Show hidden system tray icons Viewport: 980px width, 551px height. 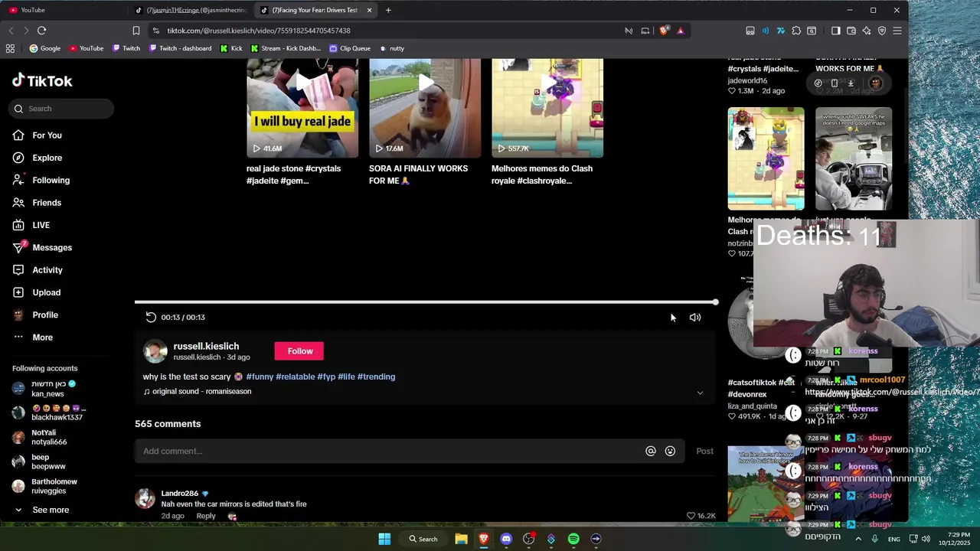point(858,539)
